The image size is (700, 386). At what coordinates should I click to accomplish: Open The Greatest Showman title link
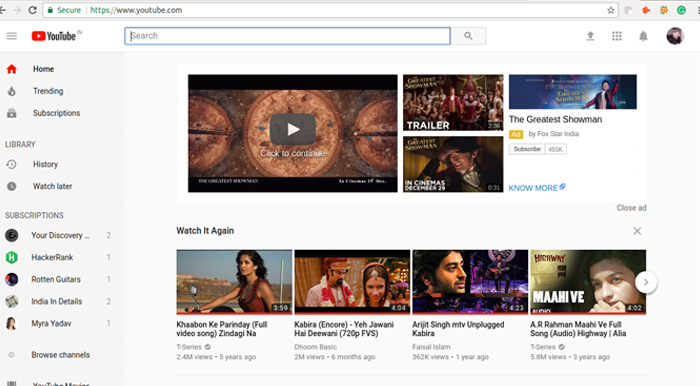[x=555, y=119]
